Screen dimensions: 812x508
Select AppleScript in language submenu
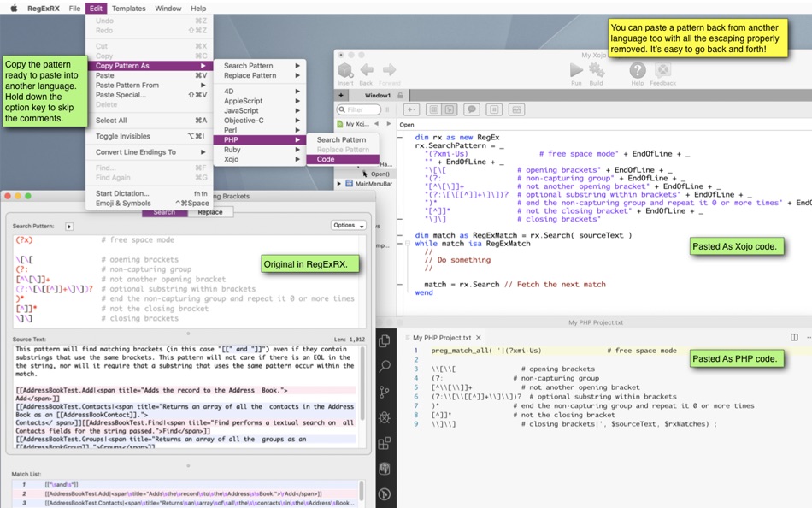point(260,101)
